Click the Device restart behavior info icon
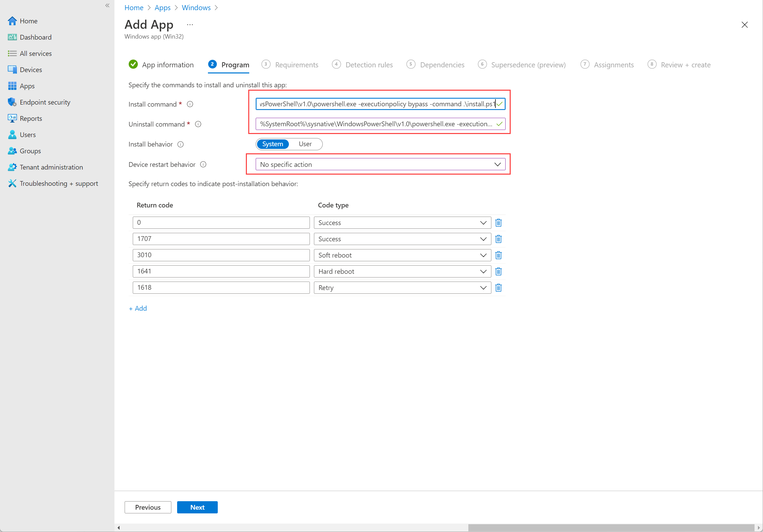Viewport: 763px width, 532px height. click(x=203, y=164)
